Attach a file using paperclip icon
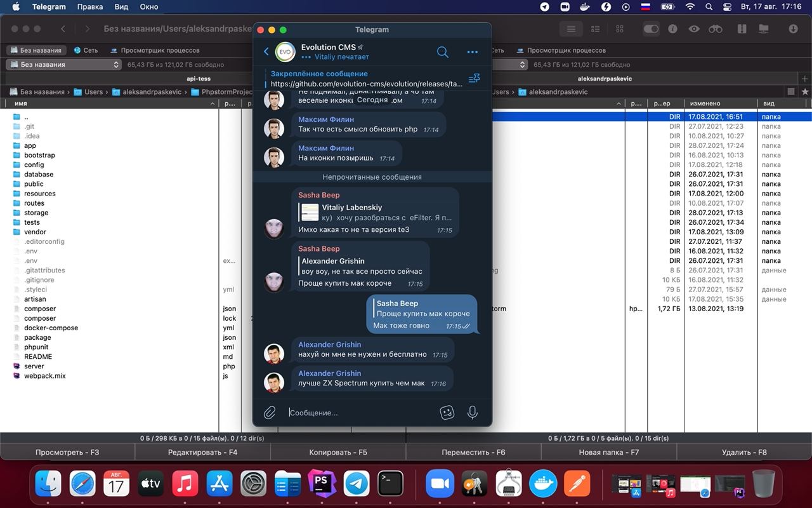 270,413
